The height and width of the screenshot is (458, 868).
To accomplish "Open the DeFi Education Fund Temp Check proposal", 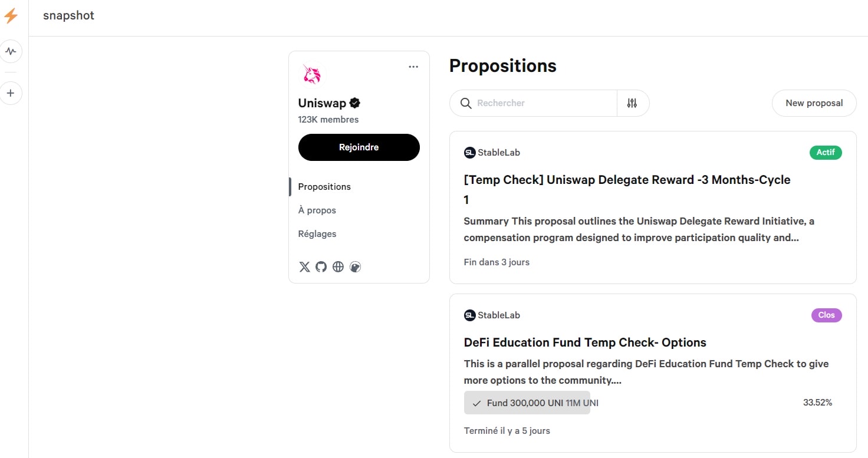I will pos(585,342).
